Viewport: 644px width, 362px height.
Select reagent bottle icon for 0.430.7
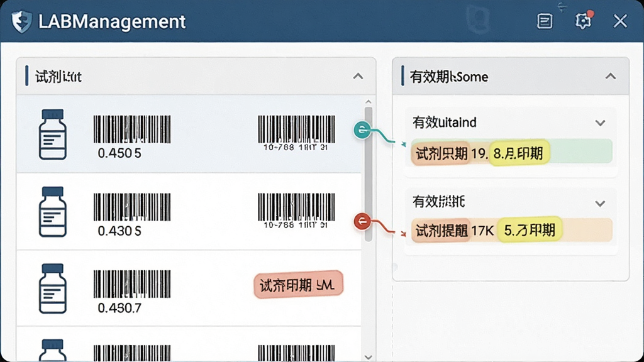click(53, 288)
